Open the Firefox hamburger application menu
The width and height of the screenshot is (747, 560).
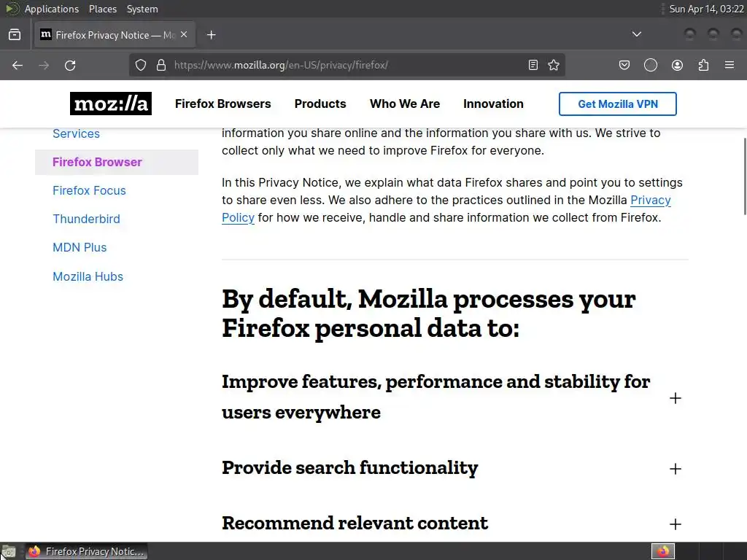(729, 65)
